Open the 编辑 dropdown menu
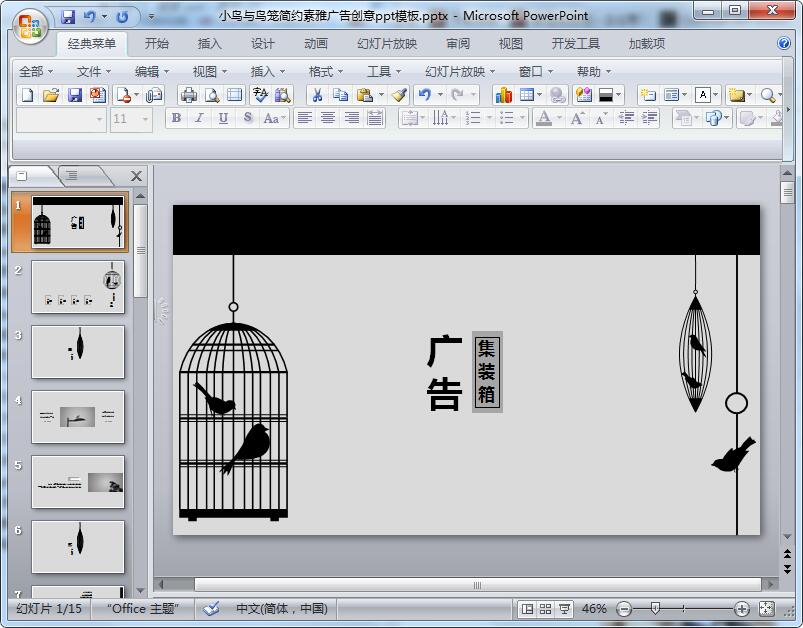The height and width of the screenshot is (628, 803). [152, 72]
